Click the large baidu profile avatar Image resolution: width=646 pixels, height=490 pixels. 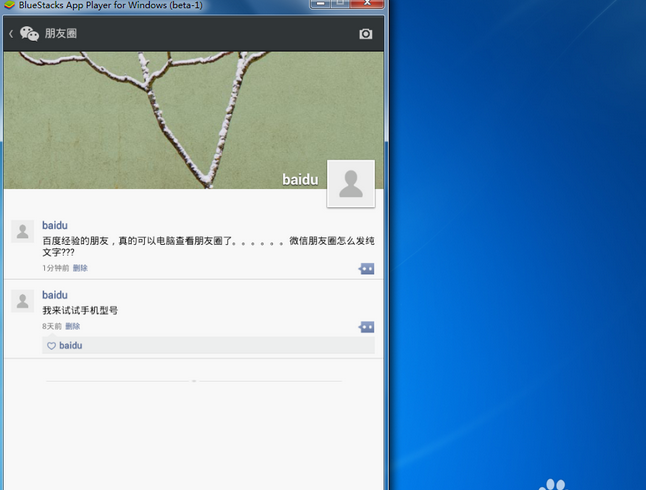pyautogui.click(x=351, y=184)
